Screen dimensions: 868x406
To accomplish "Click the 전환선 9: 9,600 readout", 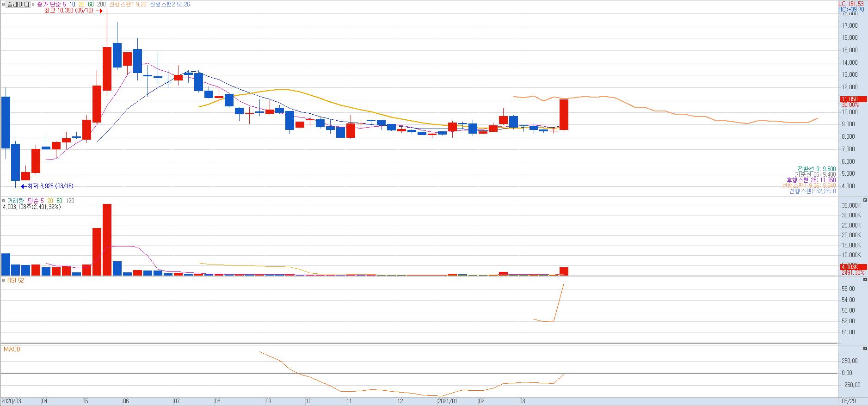I will (x=816, y=168).
